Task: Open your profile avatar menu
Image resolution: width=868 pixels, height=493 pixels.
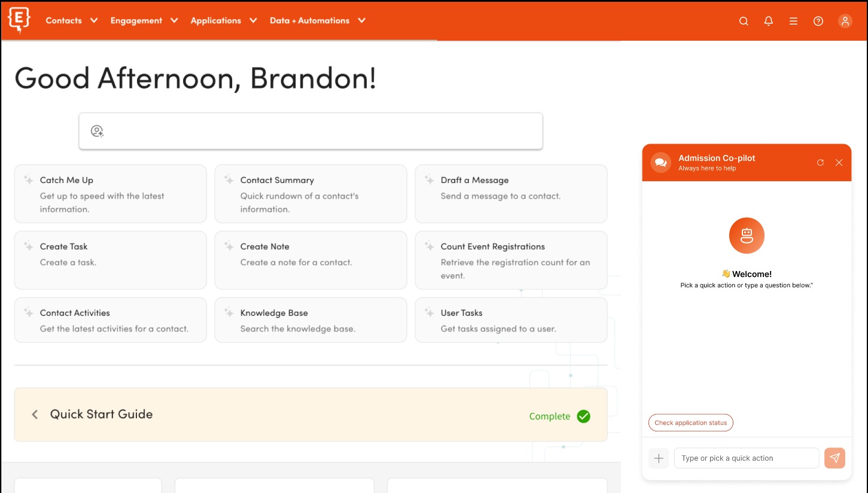Action: 845,21
